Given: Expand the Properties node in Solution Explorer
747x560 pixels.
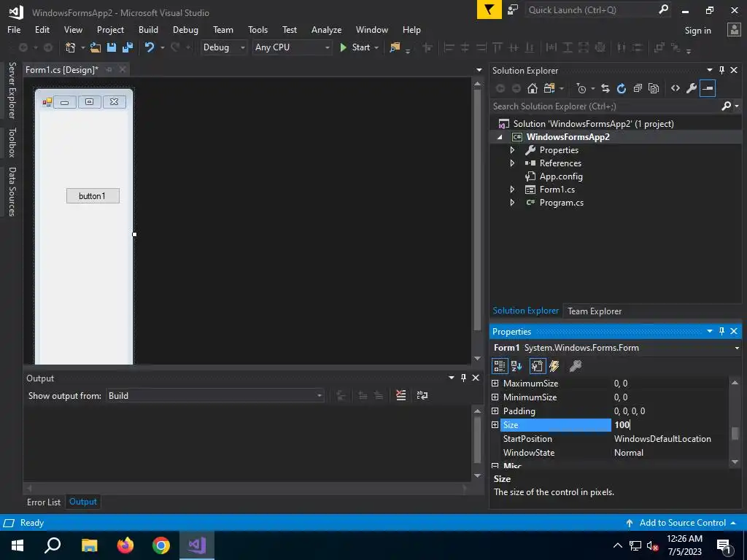Looking at the screenshot, I should [512, 150].
